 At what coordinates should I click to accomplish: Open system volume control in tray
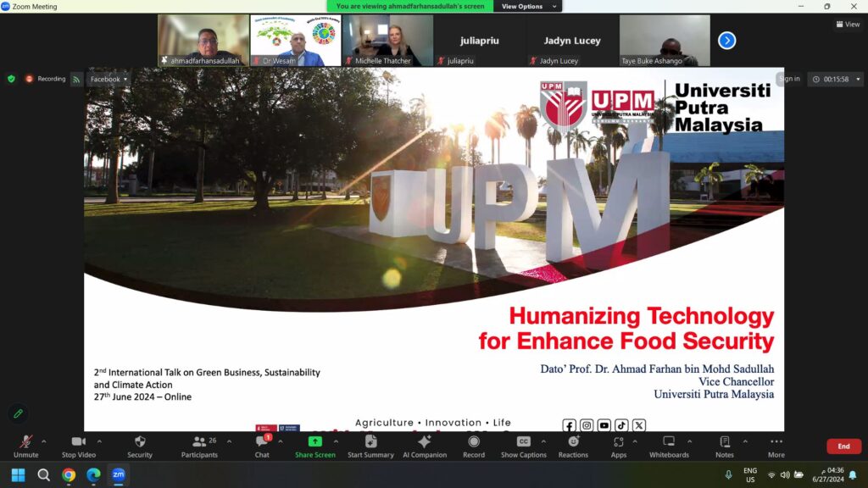point(785,474)
